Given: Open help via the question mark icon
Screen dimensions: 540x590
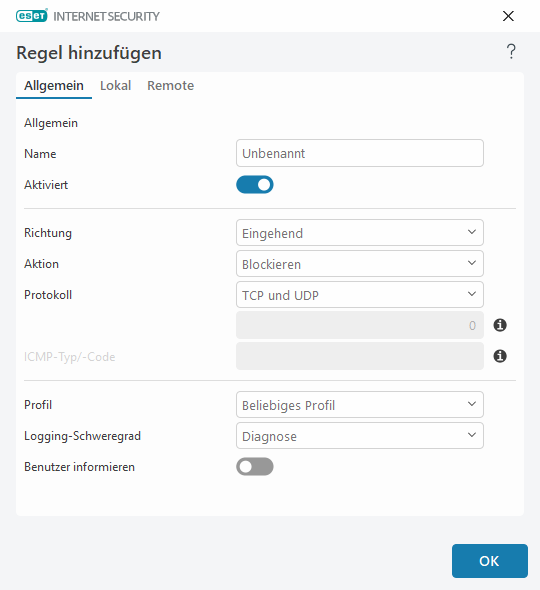Looking at the screenshot, I should [511, 52].
